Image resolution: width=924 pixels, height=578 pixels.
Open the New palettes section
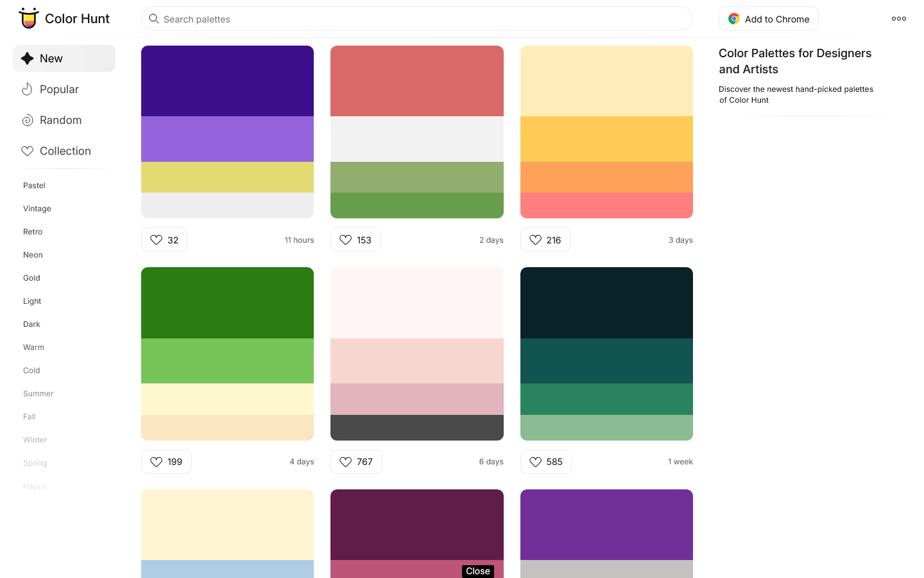click(64, 58)
